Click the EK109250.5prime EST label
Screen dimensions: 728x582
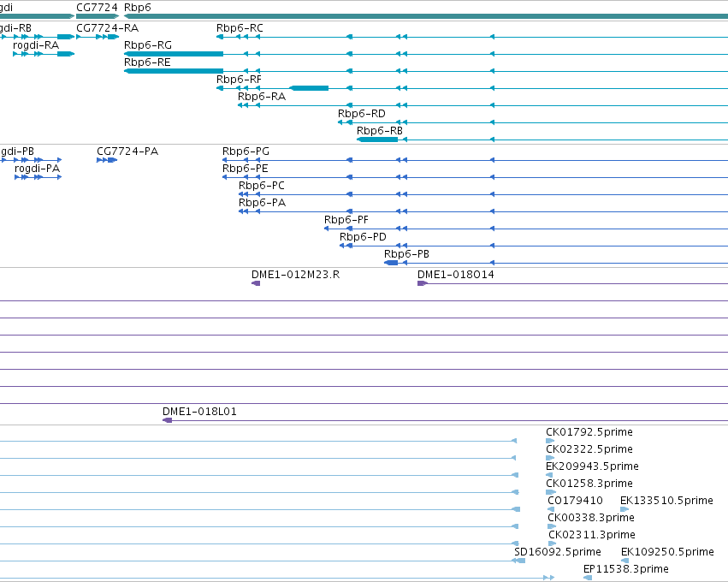pos(667,552)
